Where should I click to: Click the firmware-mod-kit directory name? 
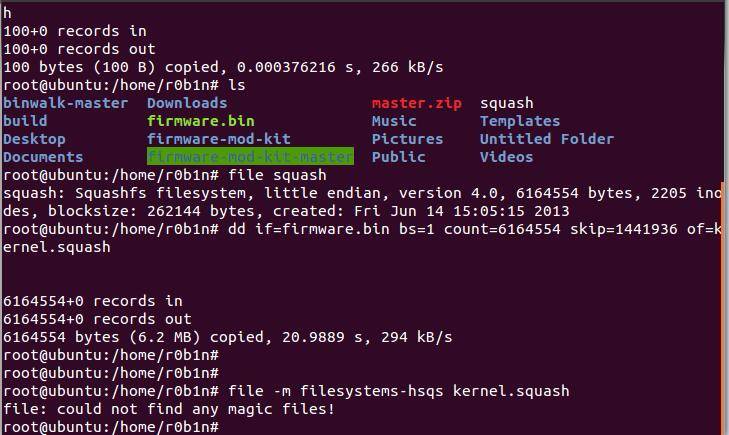coord(219,139)
